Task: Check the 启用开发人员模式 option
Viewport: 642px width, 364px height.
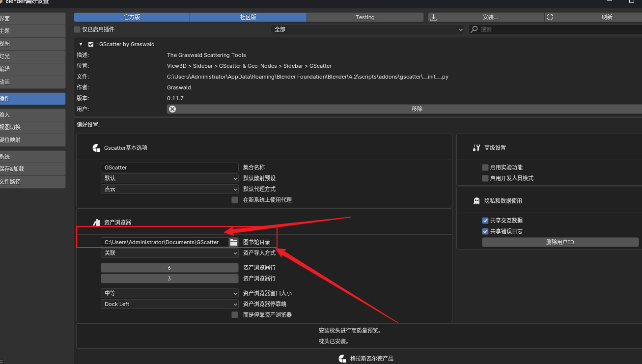Action: click(485, 178)
